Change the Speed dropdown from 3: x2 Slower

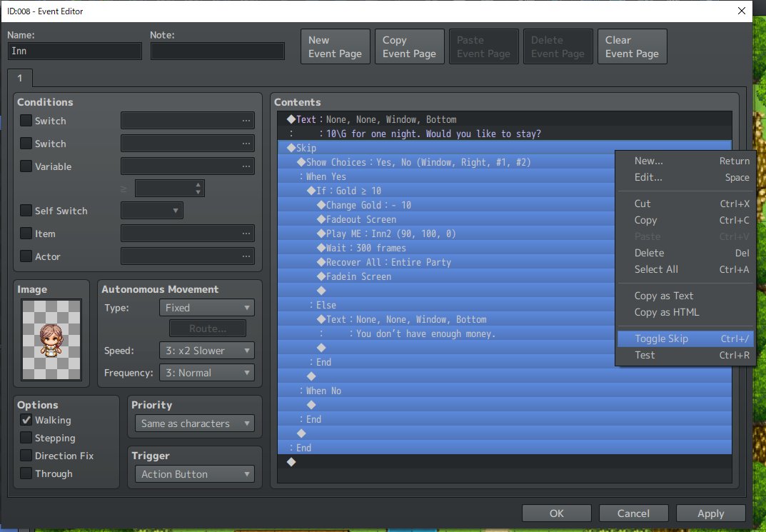(x=206, y=351)
